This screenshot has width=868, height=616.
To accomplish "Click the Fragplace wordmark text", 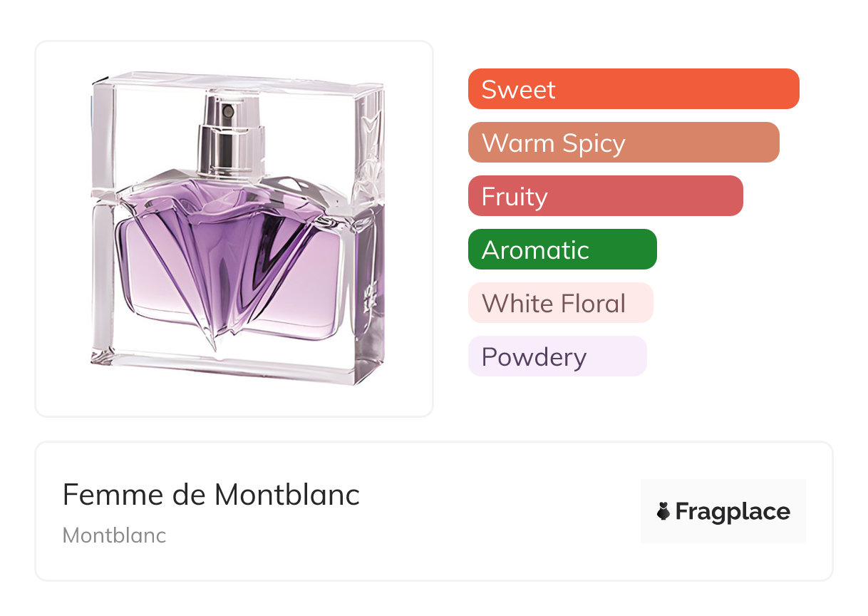I will tap(733, 512).
